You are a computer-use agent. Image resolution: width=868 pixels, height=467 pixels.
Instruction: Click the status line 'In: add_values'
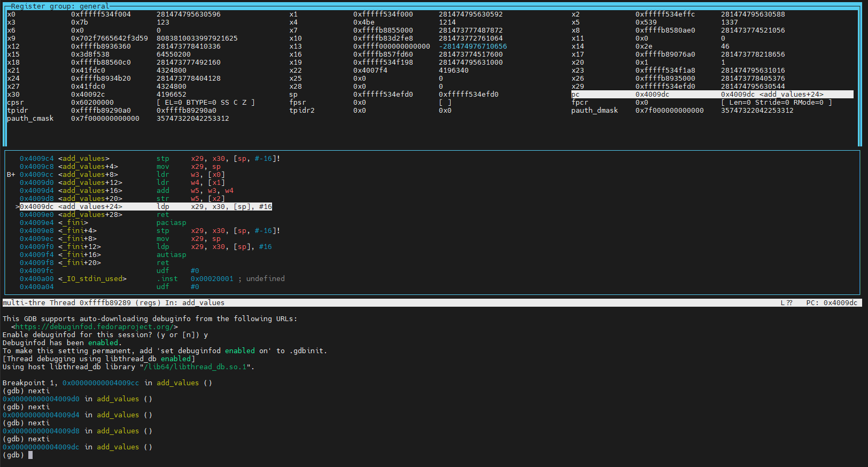tap(195, 303)
